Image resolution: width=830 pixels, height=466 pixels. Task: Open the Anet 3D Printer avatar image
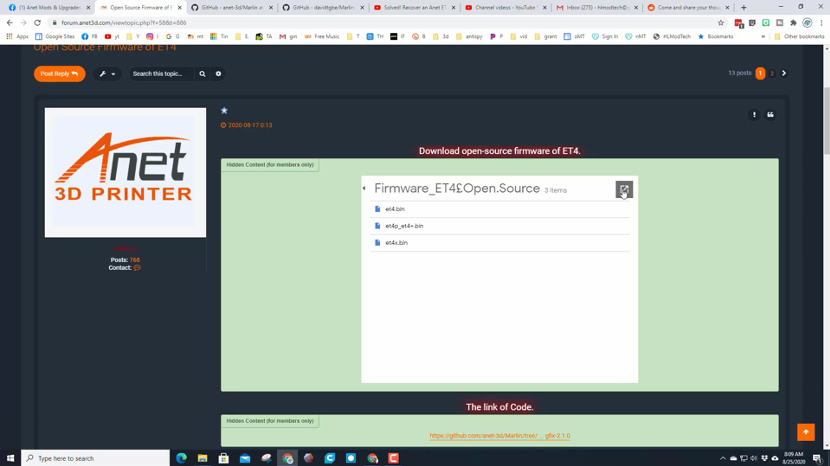coord(125,173)
